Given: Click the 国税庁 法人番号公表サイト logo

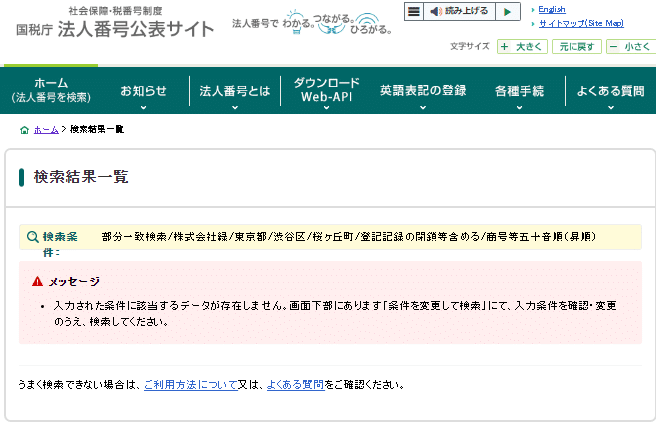Looking at the screenshot, I should pyautogui.click(x=115, y=21).
